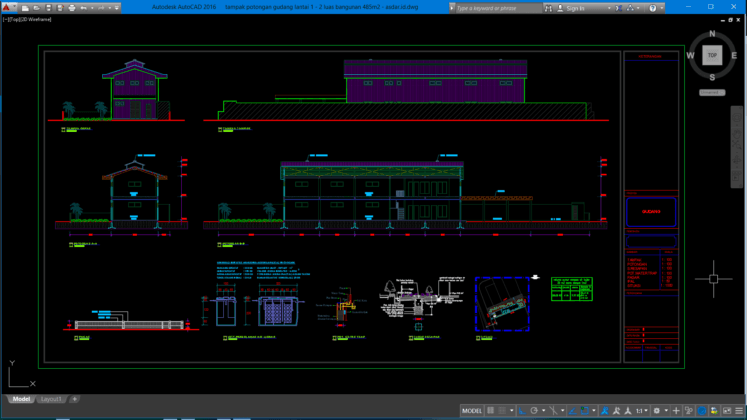Click the Autodesk Exchange Apps icon

coord(617,8)
